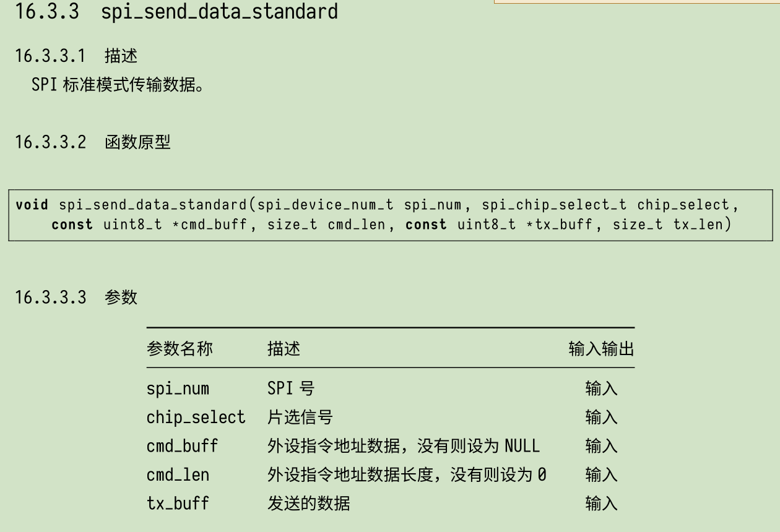Click the 16.3.3.1 描述 subheading
The height and width of the screenshot is (532, 780).
tap(76, 56)
